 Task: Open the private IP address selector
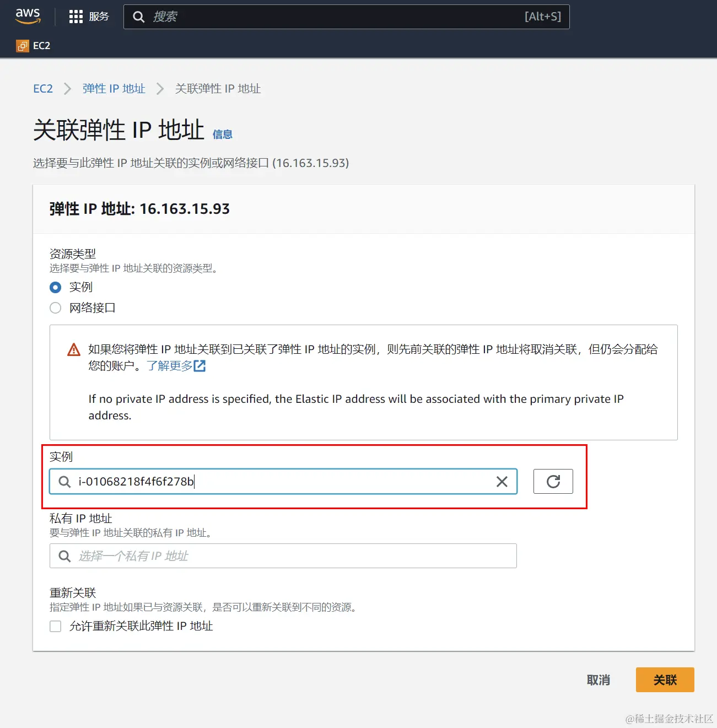[283, 556]
